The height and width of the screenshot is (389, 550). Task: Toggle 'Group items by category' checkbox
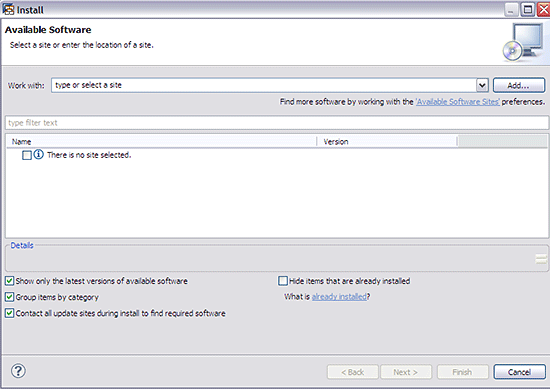[x=9, y=297]
